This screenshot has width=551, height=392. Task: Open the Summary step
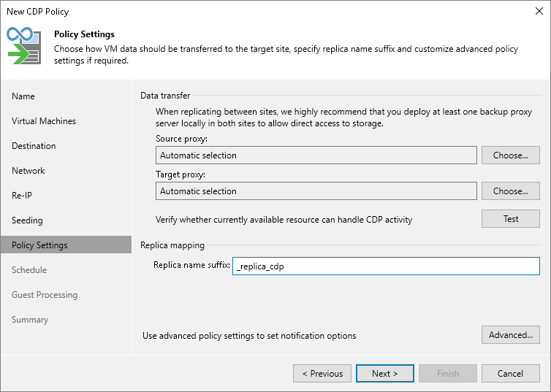[x=30, y=320]
